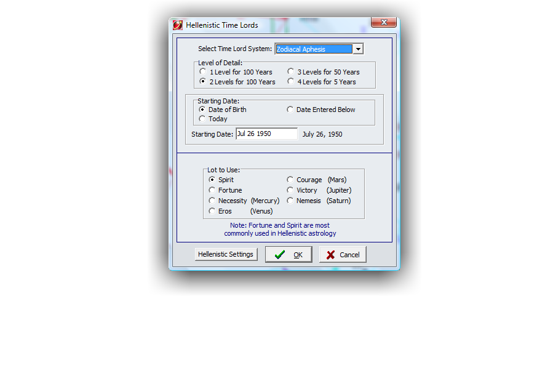Close the Hellenistic Time Lords dialog
This screenshot has height=392, width=553.
coord(384,22)
